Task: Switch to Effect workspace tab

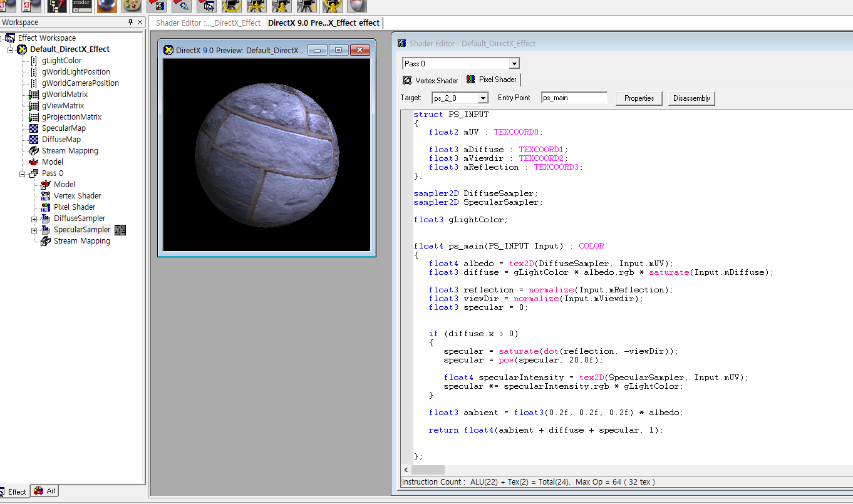Action: point(13,491)
